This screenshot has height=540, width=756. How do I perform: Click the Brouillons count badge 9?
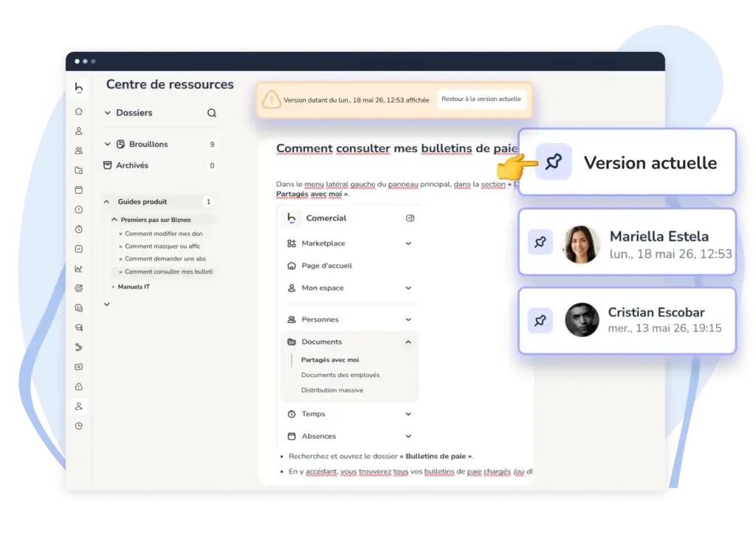coord(212,145)
